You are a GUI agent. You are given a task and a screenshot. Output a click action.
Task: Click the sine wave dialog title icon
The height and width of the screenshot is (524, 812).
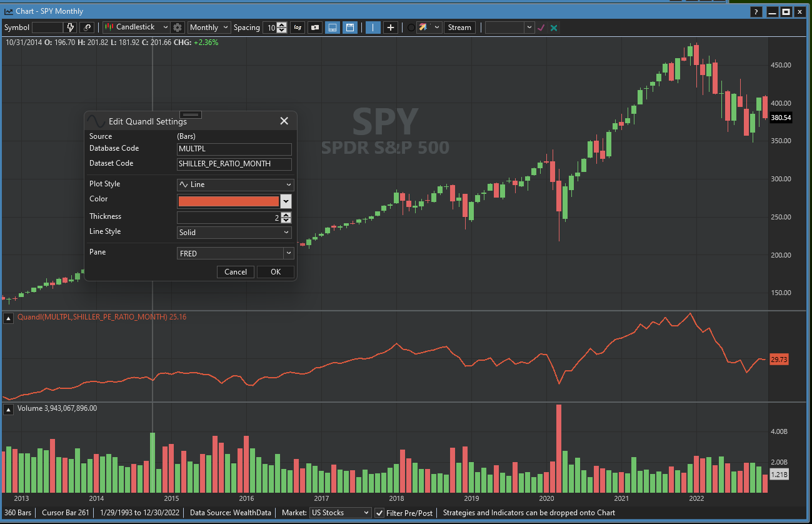[96, 121]
